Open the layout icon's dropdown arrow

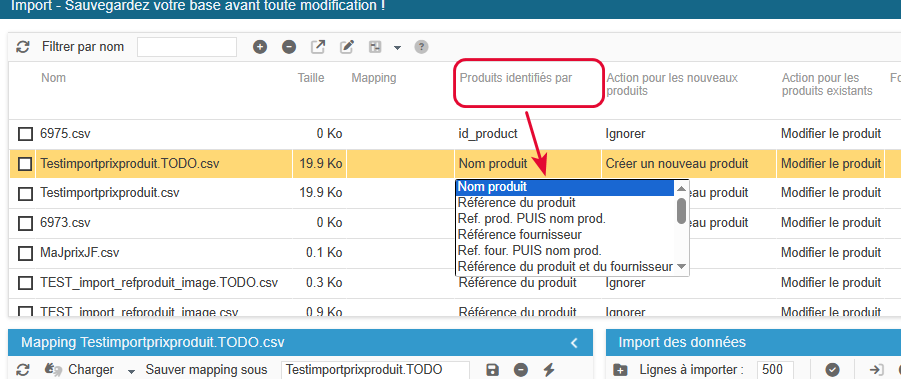pyautogui.click(x=397, y=48)
